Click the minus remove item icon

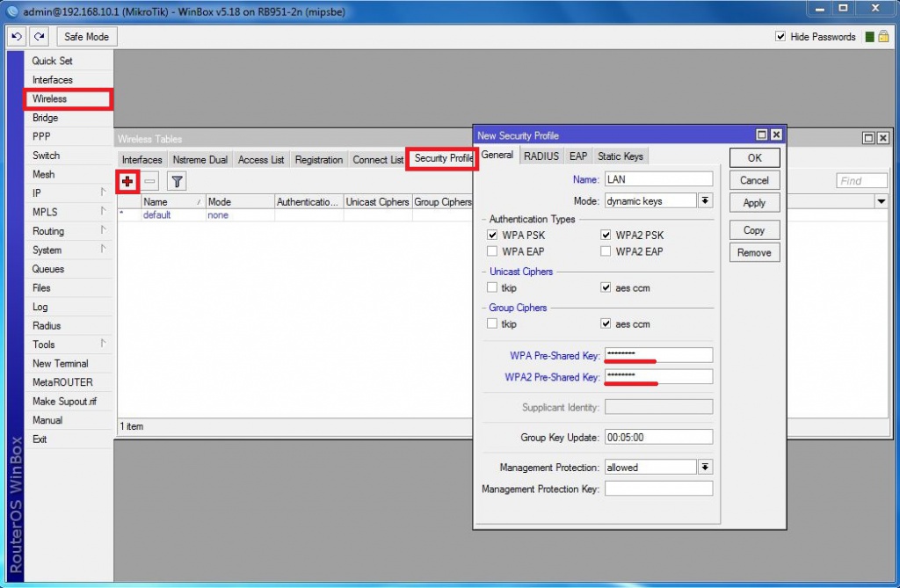[x=150, y=181]
